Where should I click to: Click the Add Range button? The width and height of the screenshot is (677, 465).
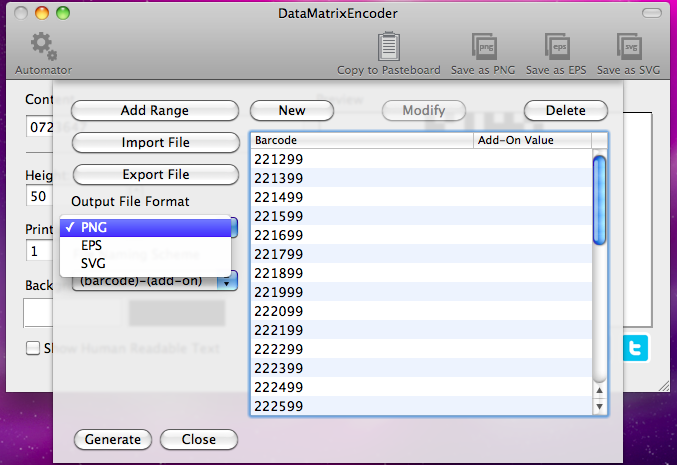(155, 111)
